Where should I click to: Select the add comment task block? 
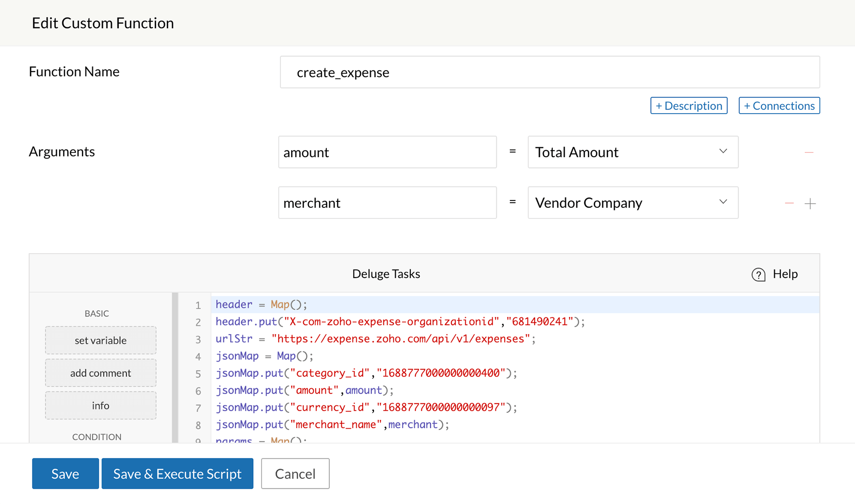click(x=101, y=373)
